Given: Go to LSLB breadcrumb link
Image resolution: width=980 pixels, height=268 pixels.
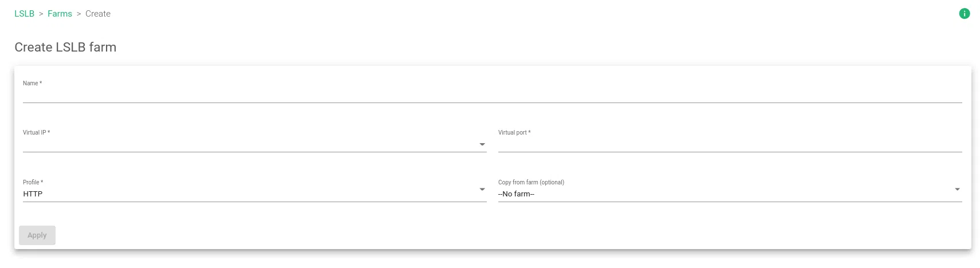Looking at the screenshot, I should click(x=25, y=14).
